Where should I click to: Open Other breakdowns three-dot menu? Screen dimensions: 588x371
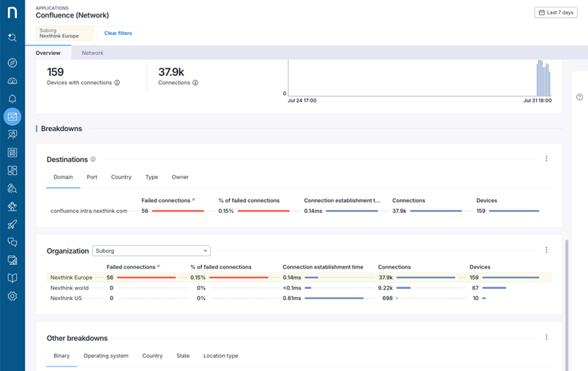click(546, 337)
